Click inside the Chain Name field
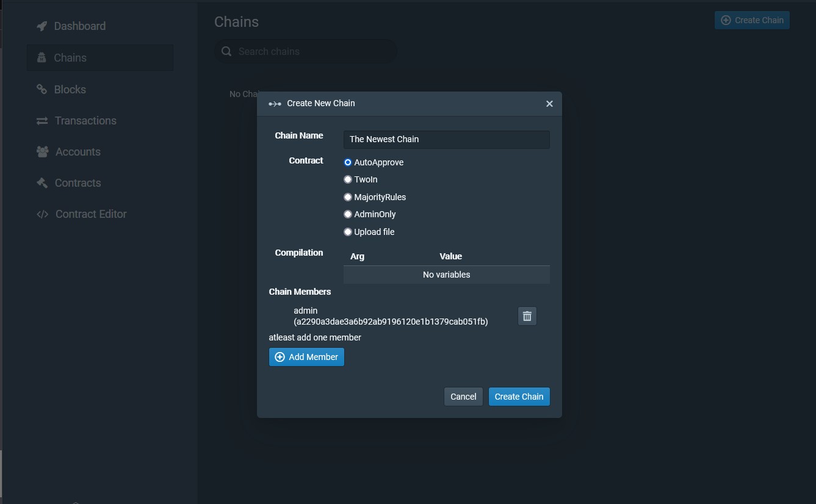 coord(446,139)
